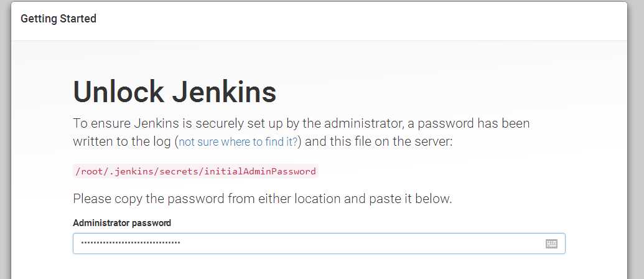
Task: Click the "To ensure Jenkins is securely" sentence
Action: point(301,123)
